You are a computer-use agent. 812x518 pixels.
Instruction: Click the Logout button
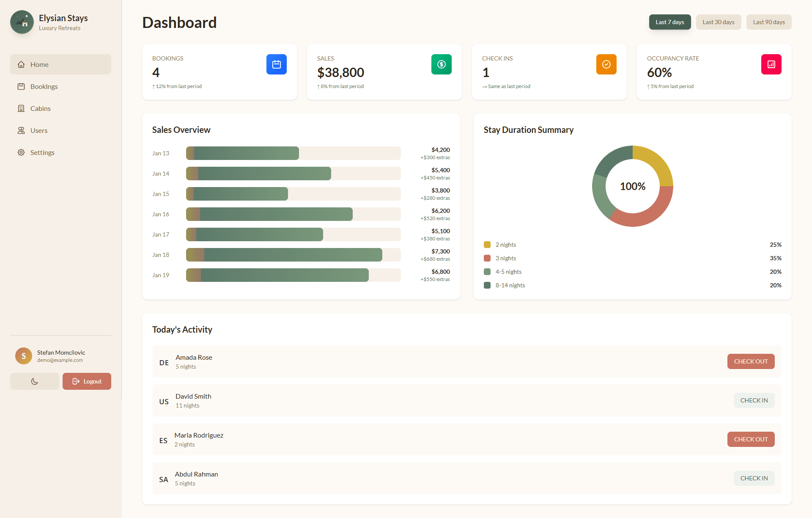coord(87,381)
